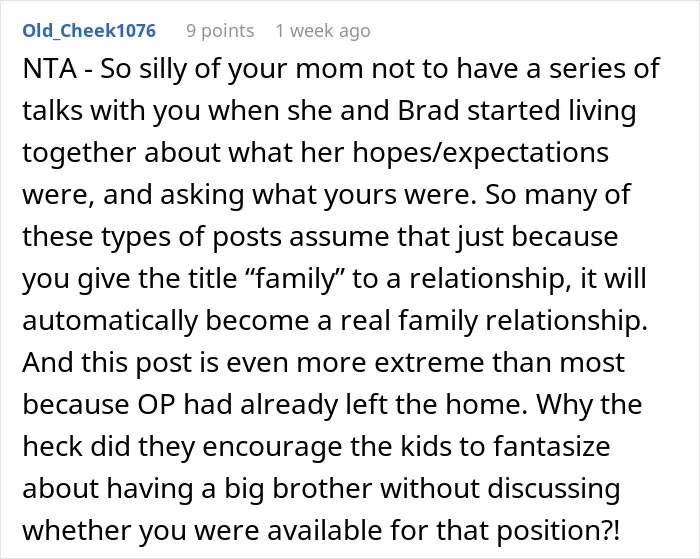This screenshot has height=559, width=700.
Task: Click the word automatically in the comment
Action: coord(110,322)
